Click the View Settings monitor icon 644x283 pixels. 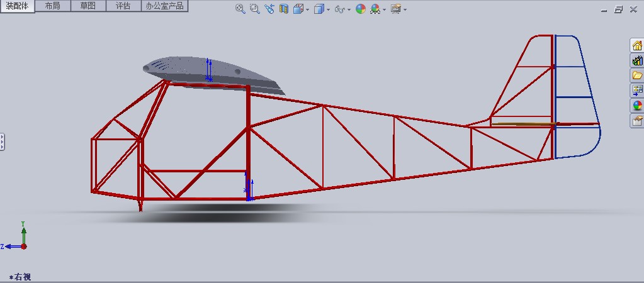[396, 9]
